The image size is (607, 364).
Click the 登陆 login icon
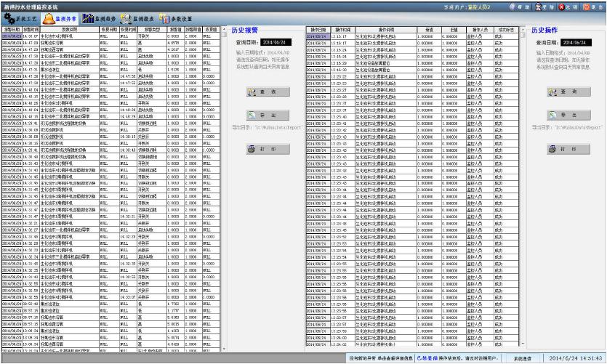tap(542, 7)
